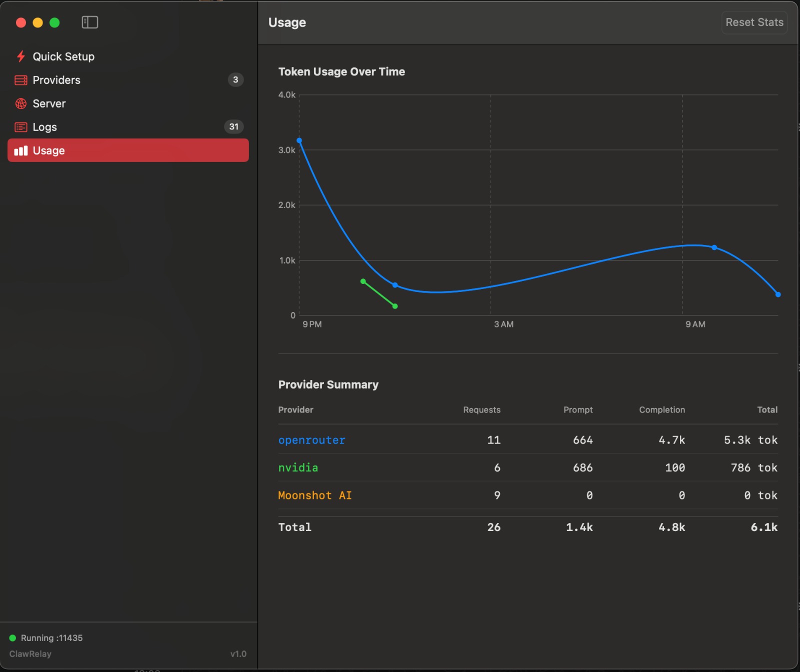Toggle the sidebar visibility icon

coord(90,22)
